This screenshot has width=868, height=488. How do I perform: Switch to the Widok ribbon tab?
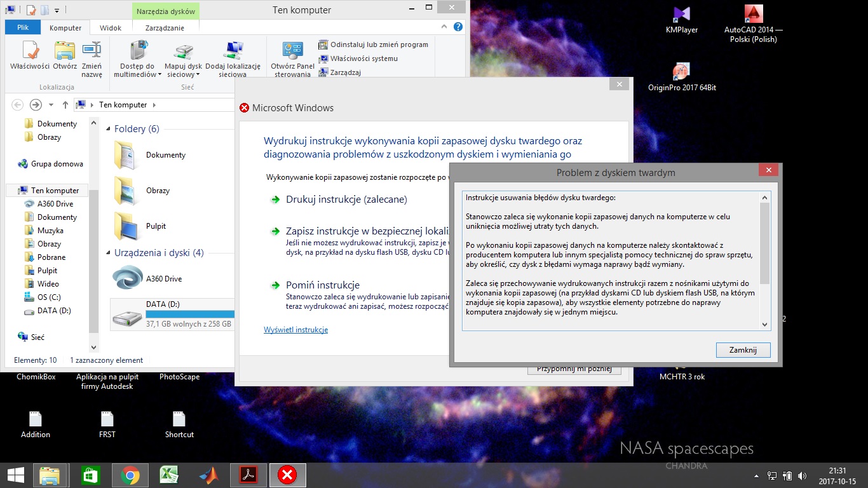[x=111, y=28]
